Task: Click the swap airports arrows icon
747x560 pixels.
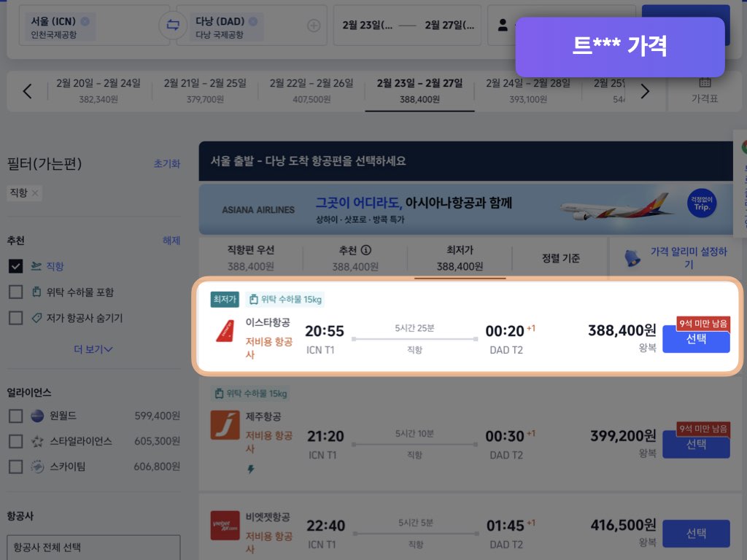Action: (172, 25)
